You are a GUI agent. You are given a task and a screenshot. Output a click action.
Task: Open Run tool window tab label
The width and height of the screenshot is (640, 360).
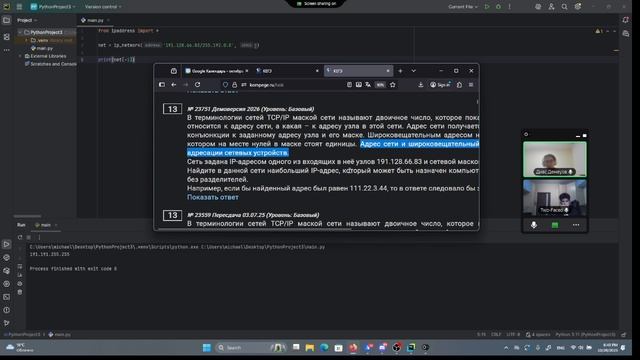[21, 225]
